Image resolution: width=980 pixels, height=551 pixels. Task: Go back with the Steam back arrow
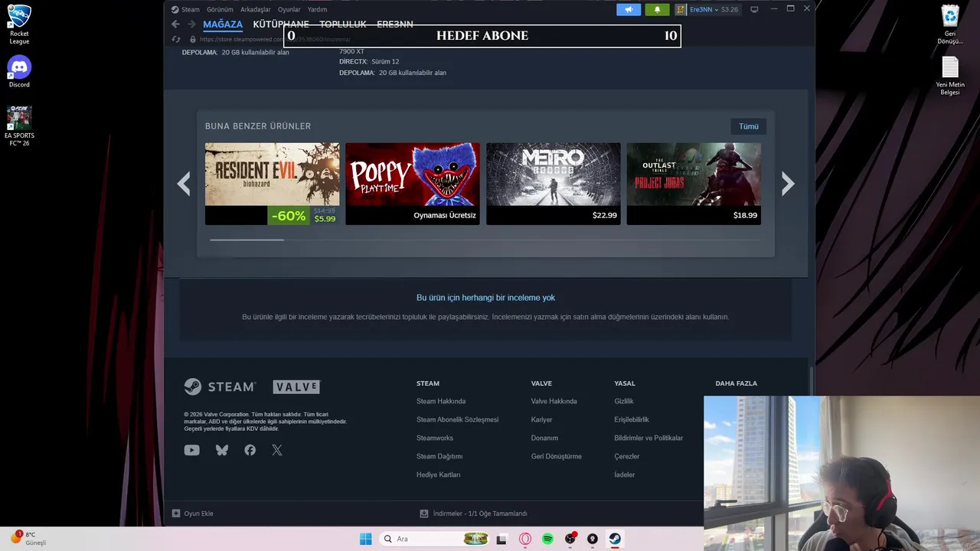pos(175,24)
